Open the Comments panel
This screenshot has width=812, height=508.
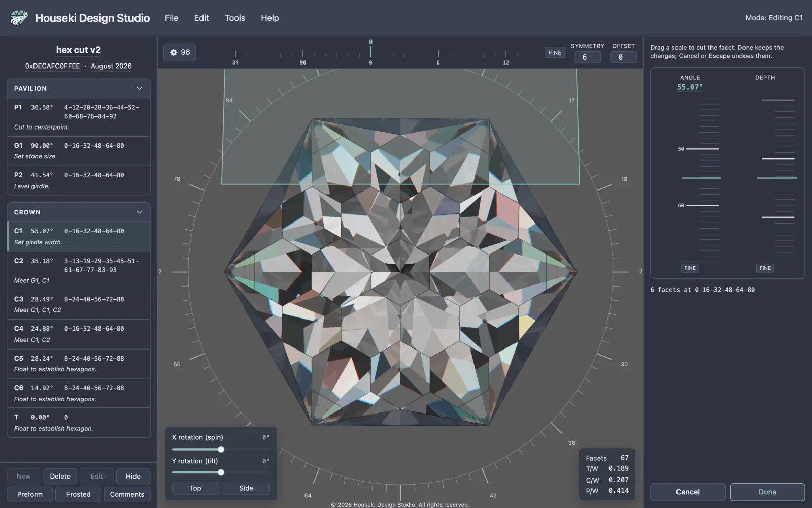coord(127,494)
